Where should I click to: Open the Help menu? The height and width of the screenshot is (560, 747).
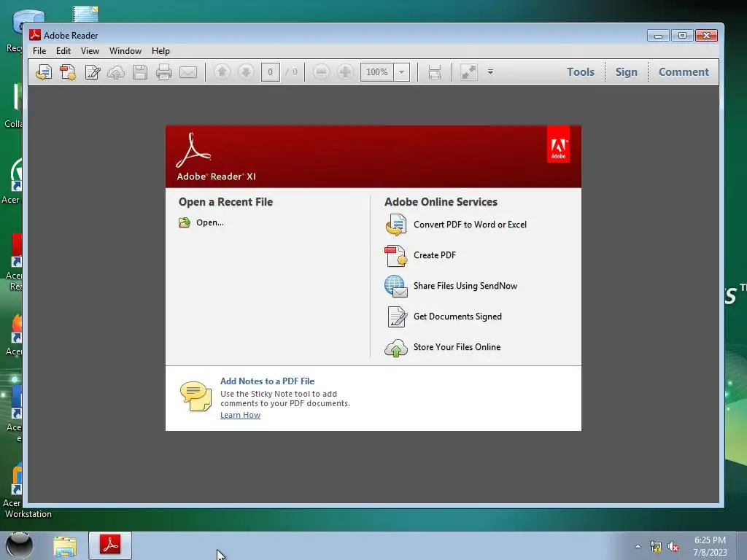[x=160, y=51]
